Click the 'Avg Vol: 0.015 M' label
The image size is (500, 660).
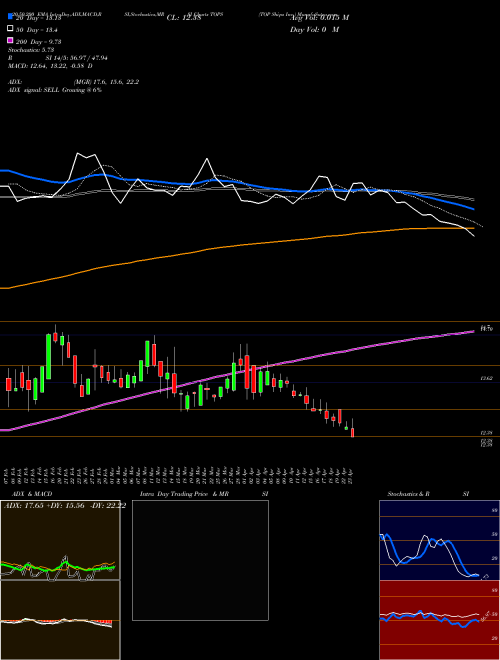pos(319,18)
